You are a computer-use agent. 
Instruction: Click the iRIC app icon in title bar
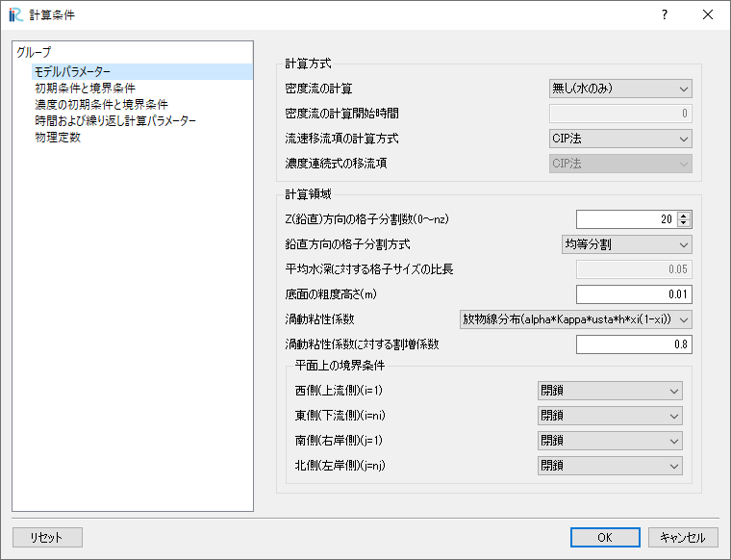(15, 15)
